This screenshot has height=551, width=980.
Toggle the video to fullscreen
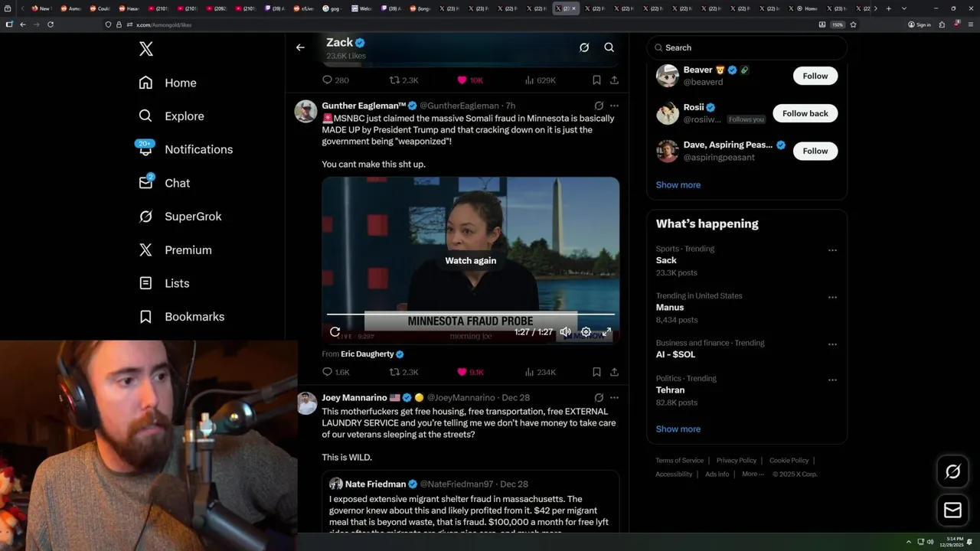(x=606, y=332)
